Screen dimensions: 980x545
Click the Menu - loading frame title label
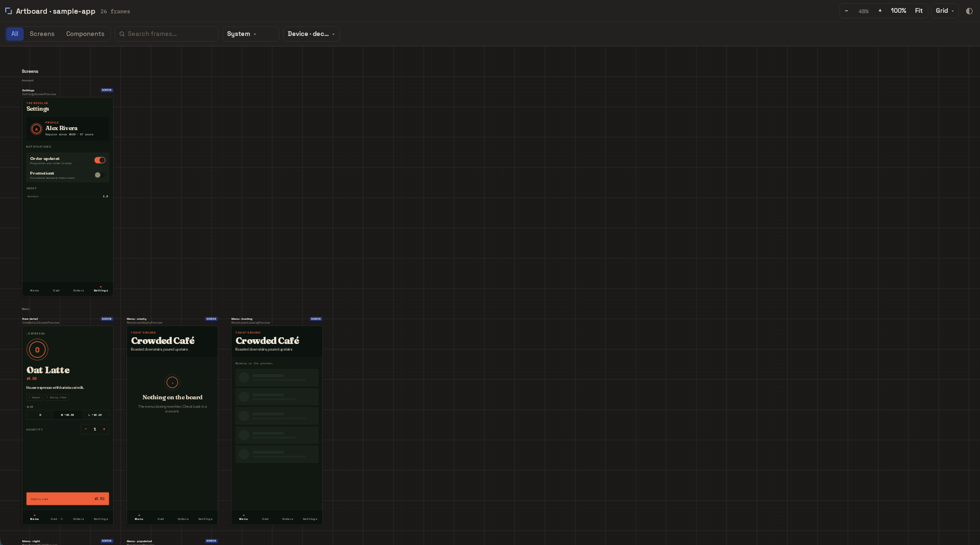[x=242, y=319]
